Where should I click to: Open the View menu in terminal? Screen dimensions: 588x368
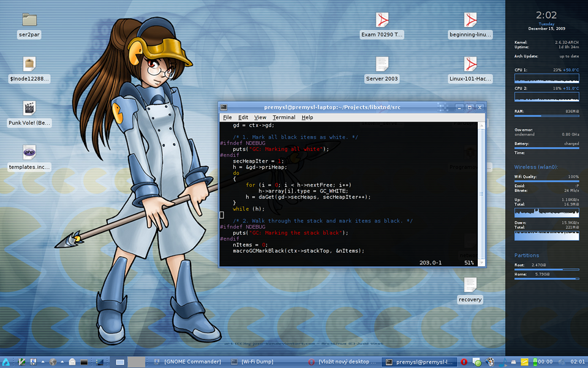pyautogui.click(x=260, y=118)
